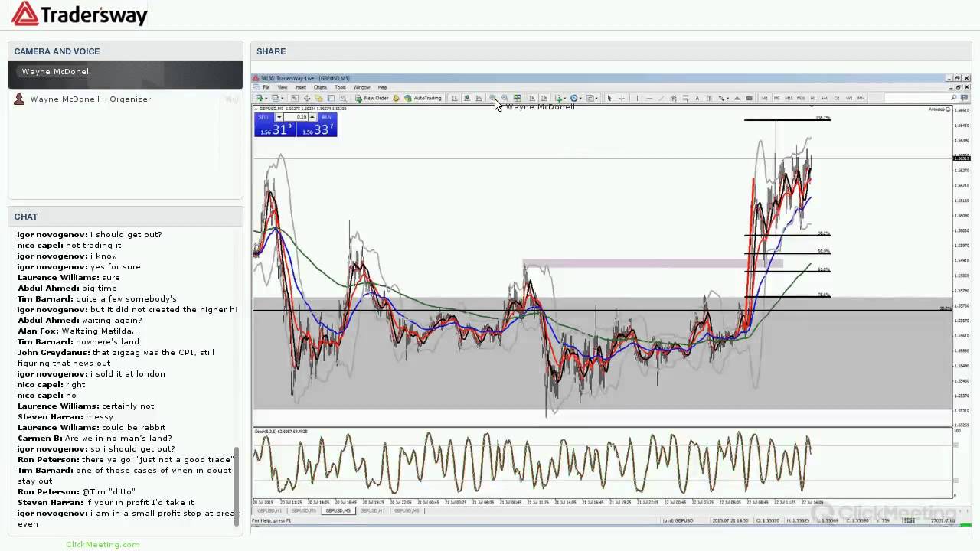Select the Fibonacci Retracement tool
Screen dimensions: 980x551
pos(686,98)
